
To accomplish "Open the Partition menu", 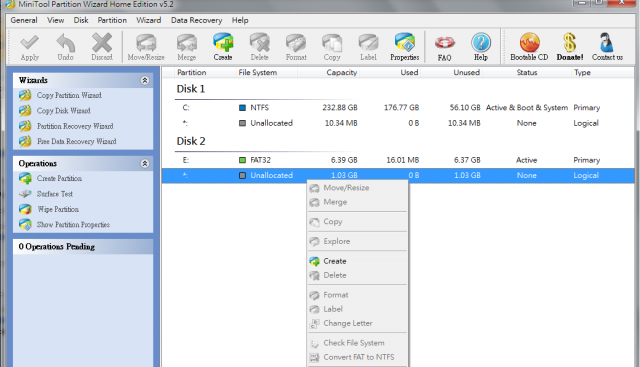I will point(112,20).
